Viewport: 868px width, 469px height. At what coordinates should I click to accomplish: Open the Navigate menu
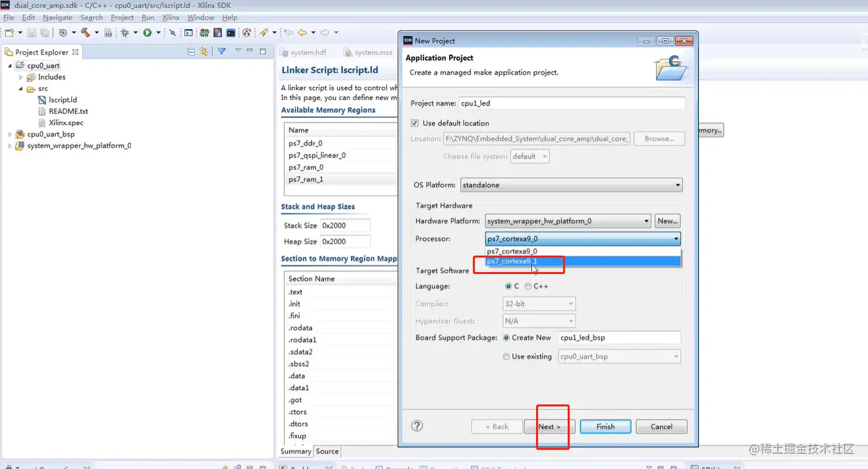[x=57, y=18]
